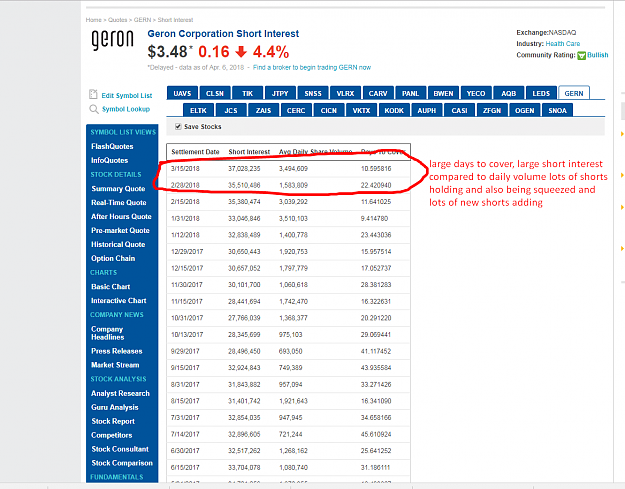Screen dimensions: 625x489
Task: Switch to the AQB symbol tab
Action: tap(509, 93)
